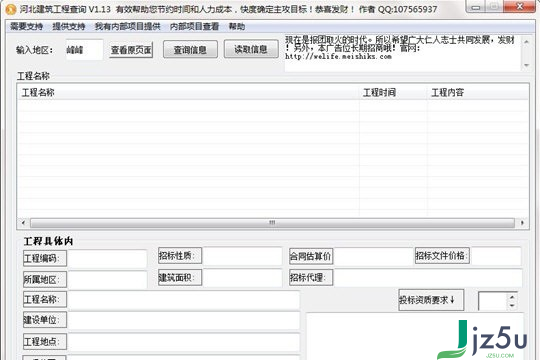Click the 招标代理 text field

point(428,278)
